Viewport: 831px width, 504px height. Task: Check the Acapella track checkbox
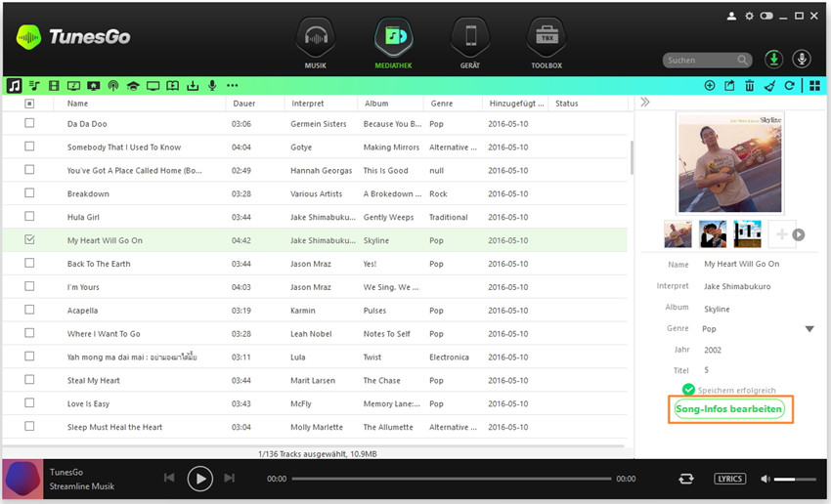pos(29,310)
